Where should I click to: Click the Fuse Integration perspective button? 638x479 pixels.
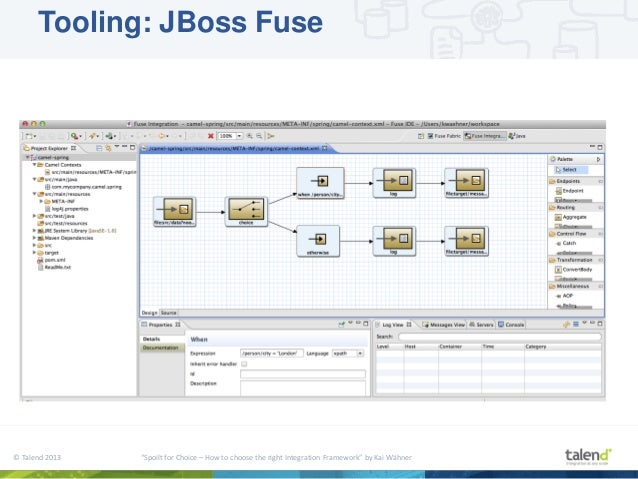click(485, 136)
